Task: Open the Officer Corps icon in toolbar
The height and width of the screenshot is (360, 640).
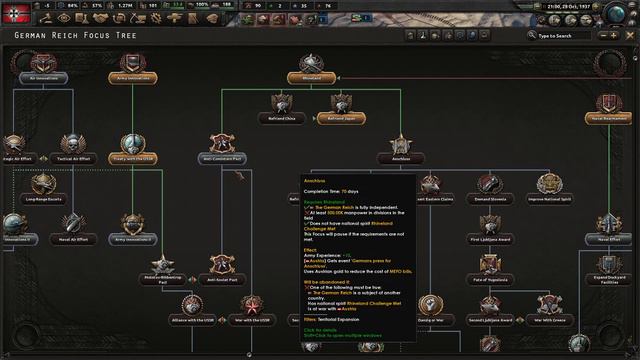Action: click(x=212, y=18)
